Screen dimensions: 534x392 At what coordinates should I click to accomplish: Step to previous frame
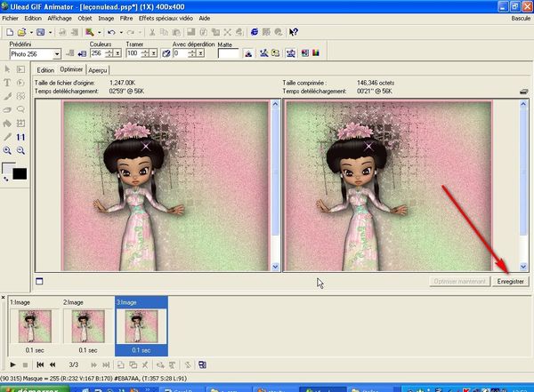[53, 364]
